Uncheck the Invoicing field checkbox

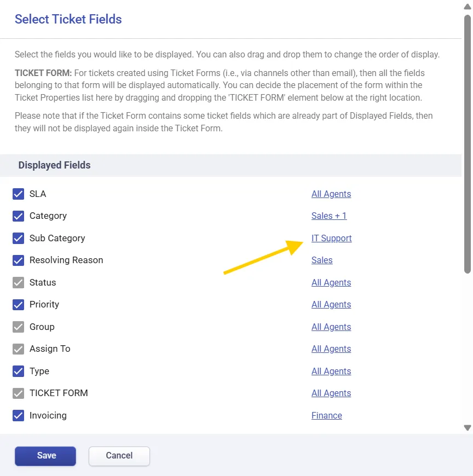pyautogui.click(x=19, y=416)
